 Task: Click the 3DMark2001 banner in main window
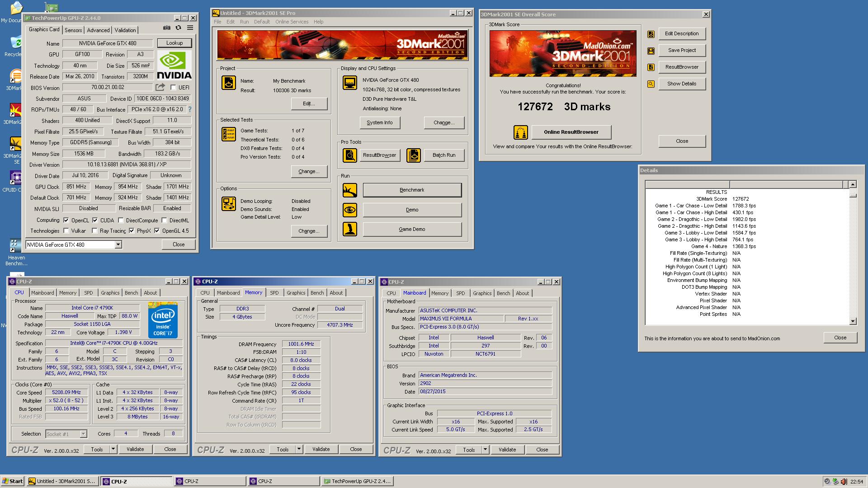pyautogui.click(x=342, y=45)
